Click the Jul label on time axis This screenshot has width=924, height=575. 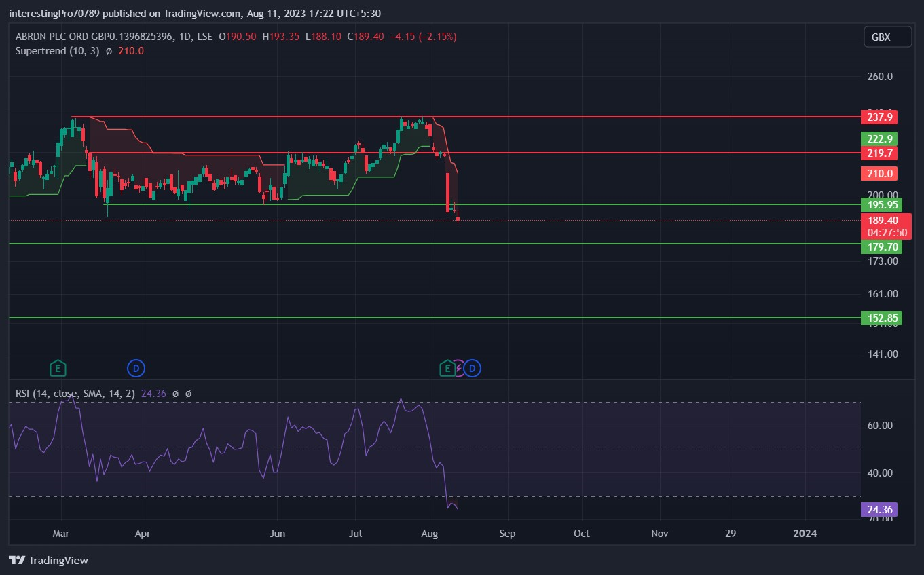[355, 534]
